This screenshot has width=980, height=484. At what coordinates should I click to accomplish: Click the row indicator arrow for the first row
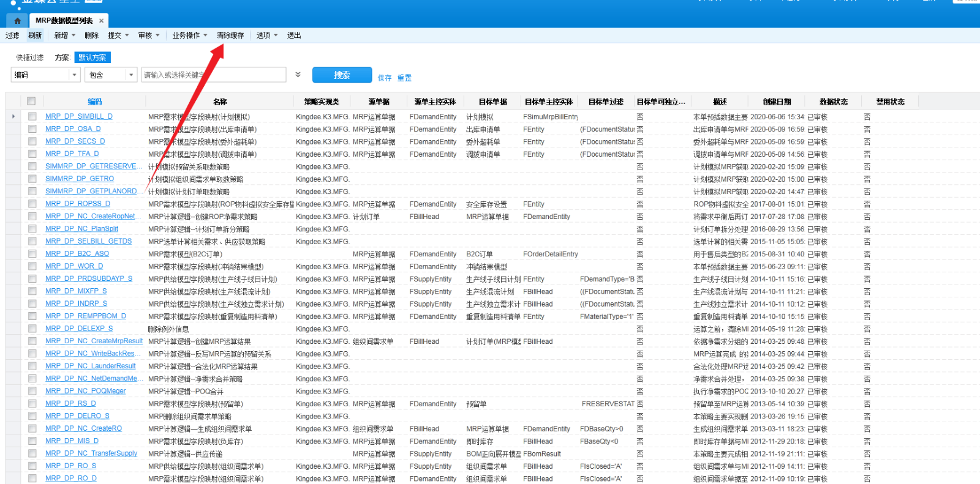(13, 116)
